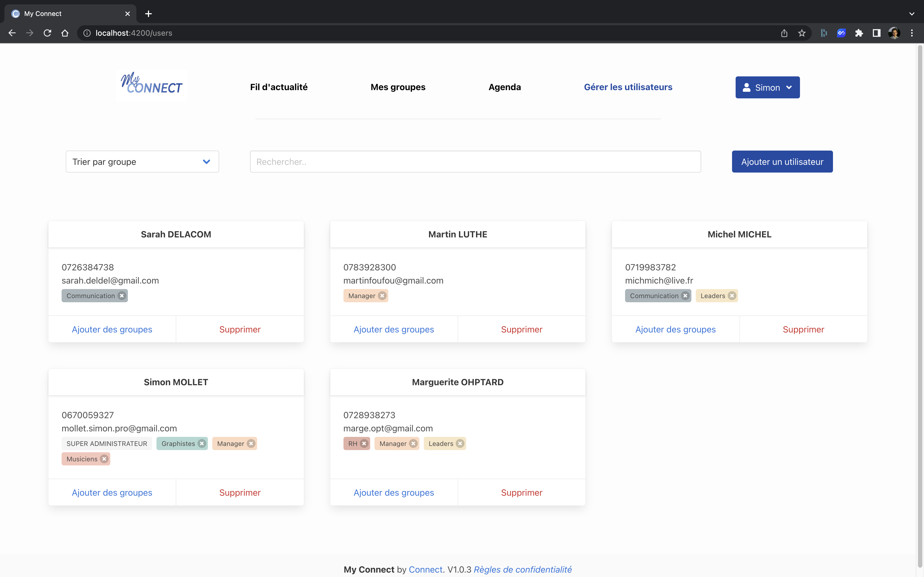The height and width of the screenshot is (577, 924).
Task: Remove the RH tag from Marguerite OHPTARD
Action: [x=364, y=443]
